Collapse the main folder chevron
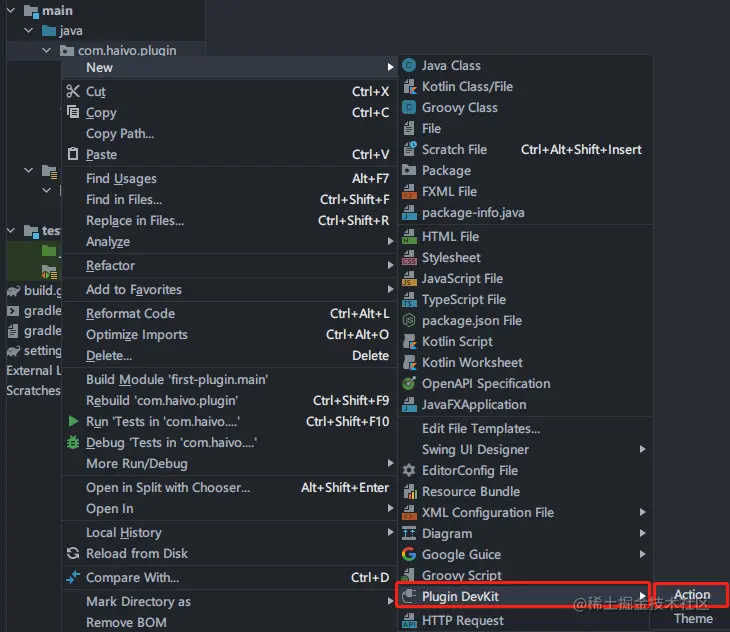This screenshot has width=730, height=632. pyautogui.click(x=11, y=10)
